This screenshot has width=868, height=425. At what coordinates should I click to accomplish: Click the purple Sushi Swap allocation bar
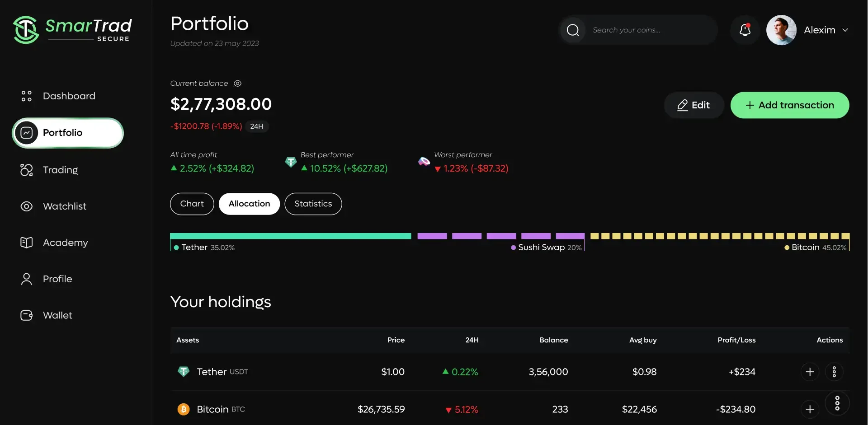click(501, 236)
